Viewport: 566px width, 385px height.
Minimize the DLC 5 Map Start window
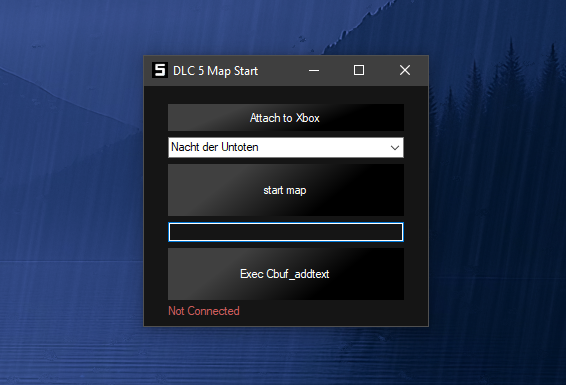[x=314, y=70]
